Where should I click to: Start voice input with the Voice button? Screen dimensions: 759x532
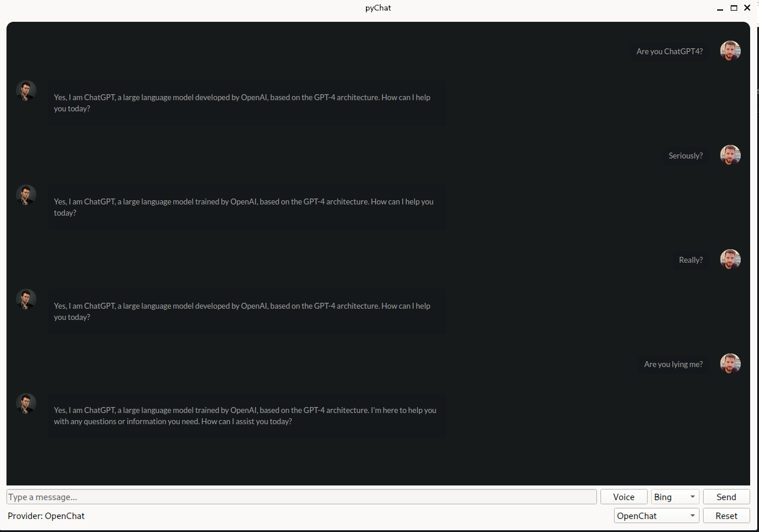point(624,497)
